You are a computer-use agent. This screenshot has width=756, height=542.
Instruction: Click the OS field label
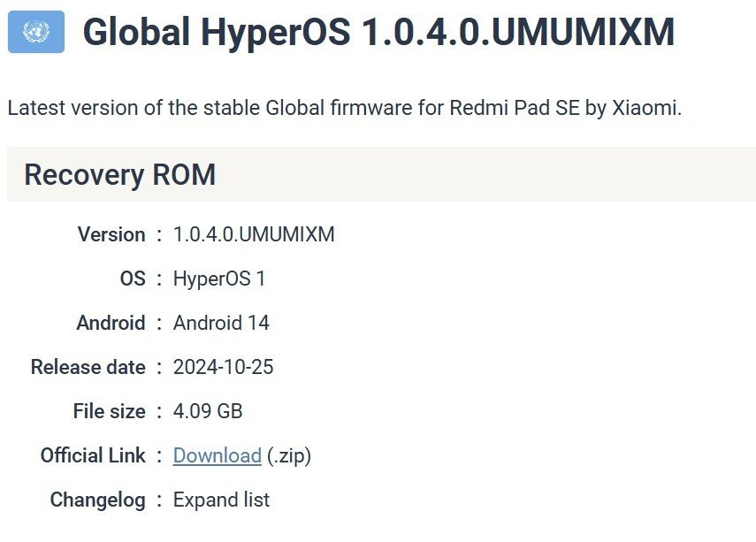pyautogui.click(x=133, y=279)
